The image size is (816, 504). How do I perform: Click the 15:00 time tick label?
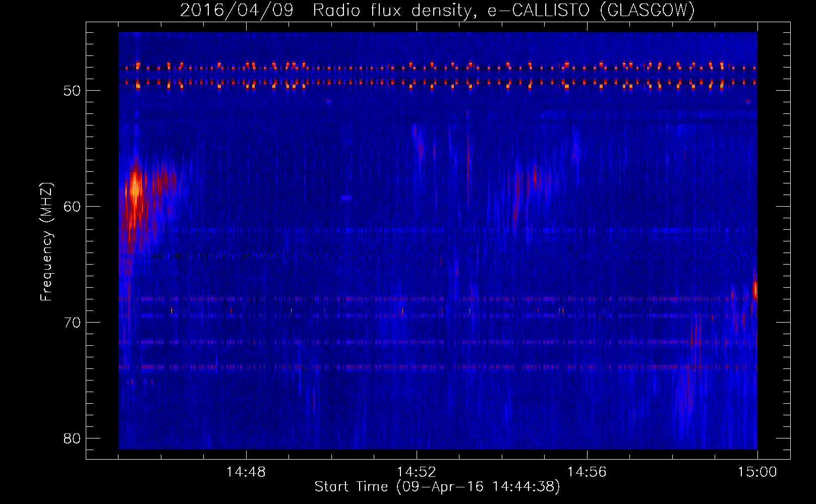757,472
